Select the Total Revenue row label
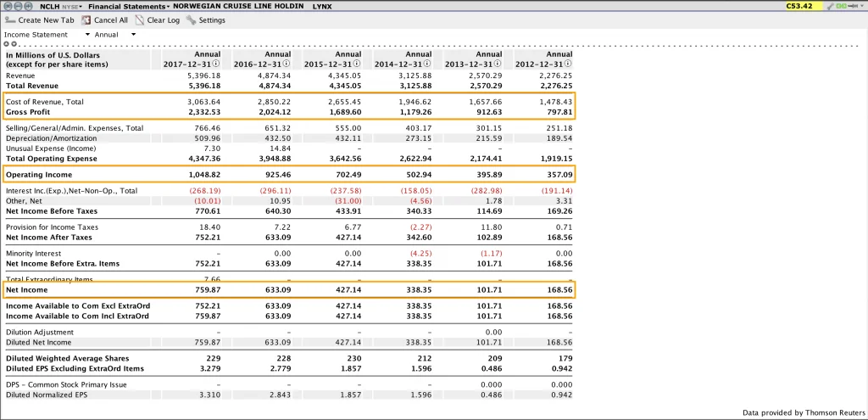This screenshot has width=868, height=420. (32, 86)
